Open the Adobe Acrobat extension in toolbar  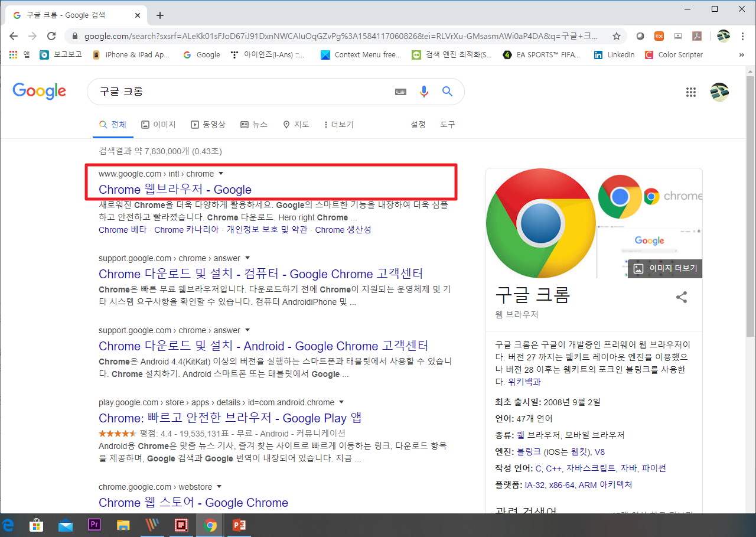(x=697, y=36)
